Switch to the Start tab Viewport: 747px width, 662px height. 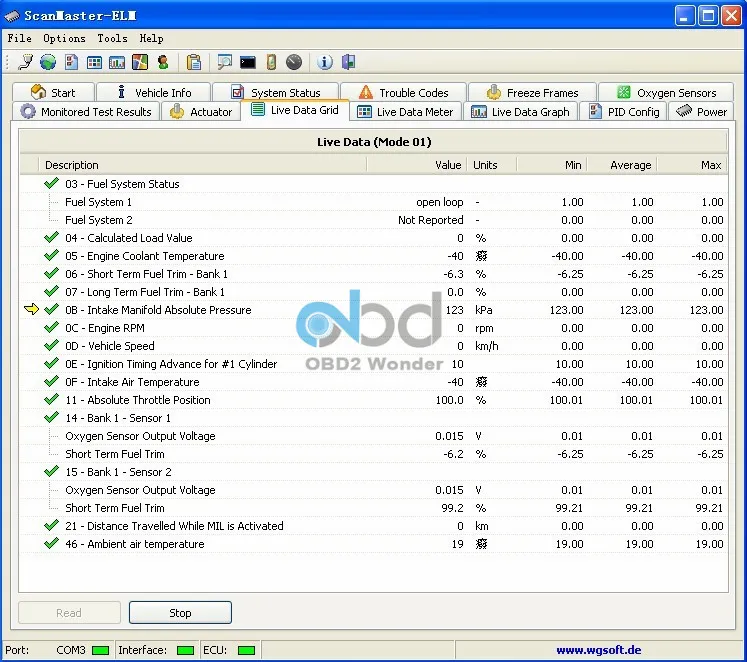(53, 92)
